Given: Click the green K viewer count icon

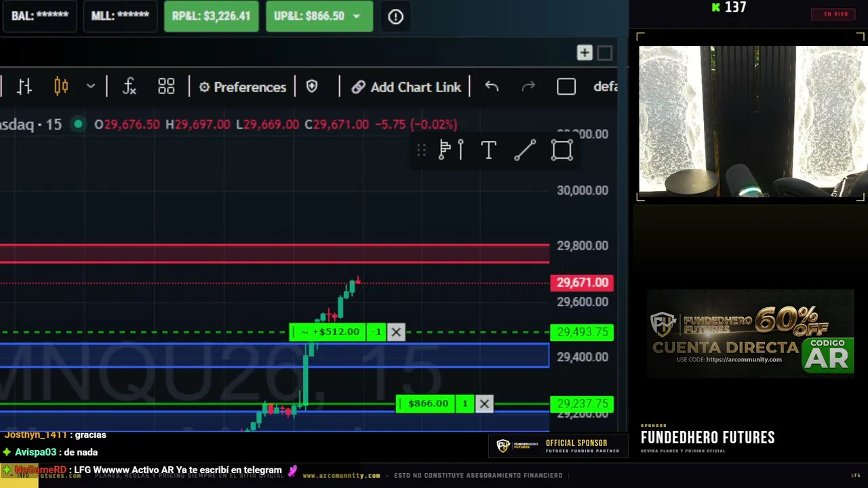Looking at the screenshot, I should tap(715, 7).
